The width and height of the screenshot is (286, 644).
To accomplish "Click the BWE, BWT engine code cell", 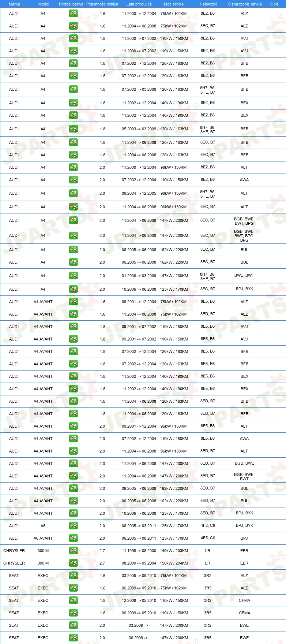I will point(244,275).
